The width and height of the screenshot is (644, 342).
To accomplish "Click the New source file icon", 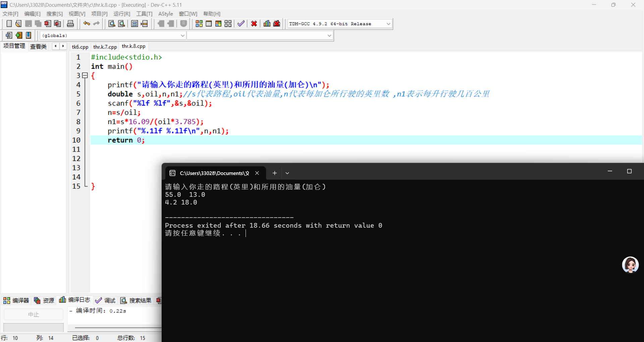I will click(x=9, y=23).
